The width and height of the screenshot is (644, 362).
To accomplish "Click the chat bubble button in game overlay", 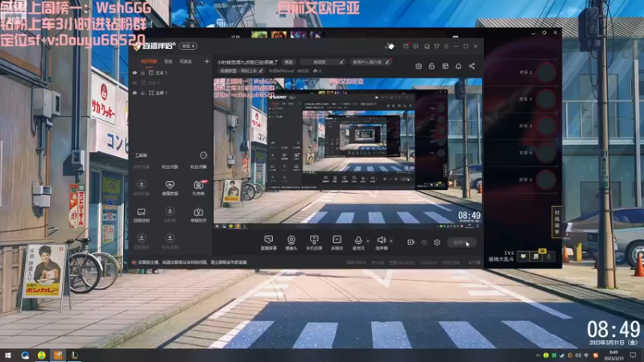I will (x=523, y=257).
